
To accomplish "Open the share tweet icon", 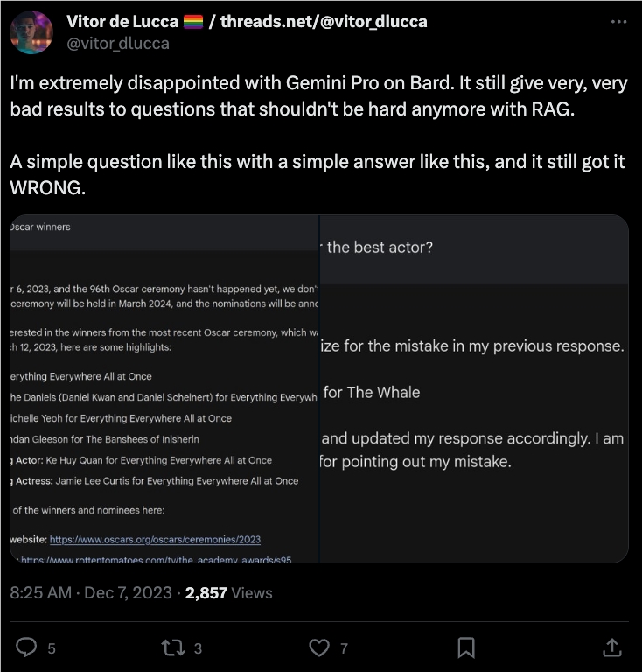I will tap(612, 647).
